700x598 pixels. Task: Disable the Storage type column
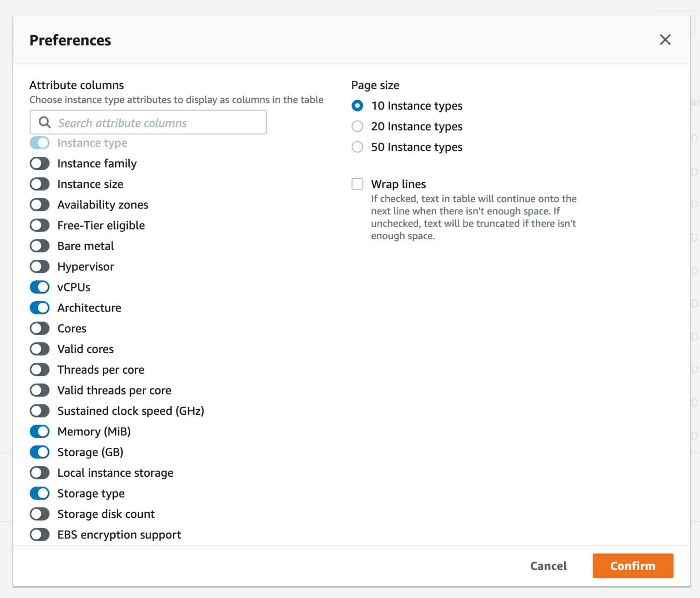[x=40, y=494]
